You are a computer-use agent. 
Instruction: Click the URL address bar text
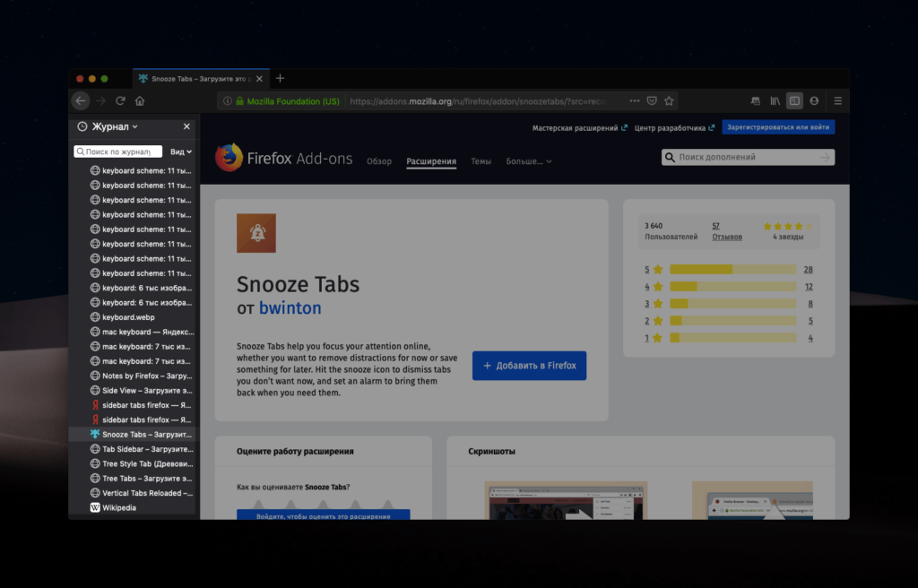coord(477,101)
